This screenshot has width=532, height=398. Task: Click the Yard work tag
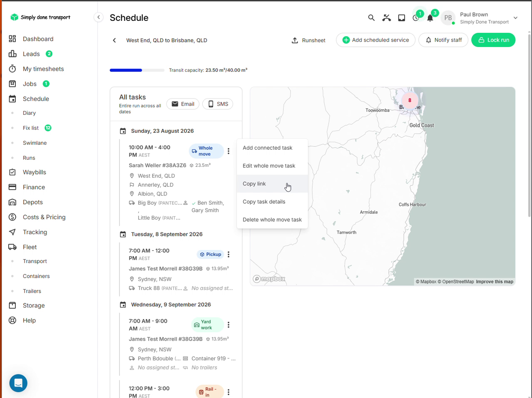click(208, 325)
